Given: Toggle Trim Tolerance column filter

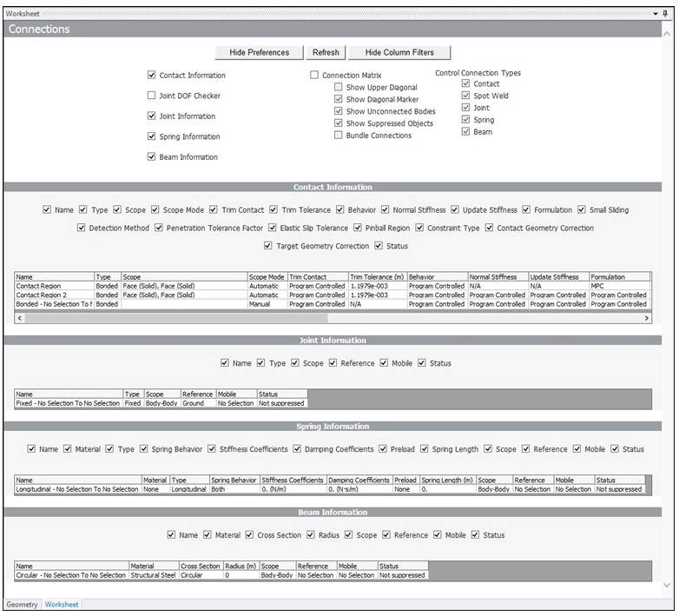Looking at the screenshot, I should pyautogui.click(x=274, y=209).
